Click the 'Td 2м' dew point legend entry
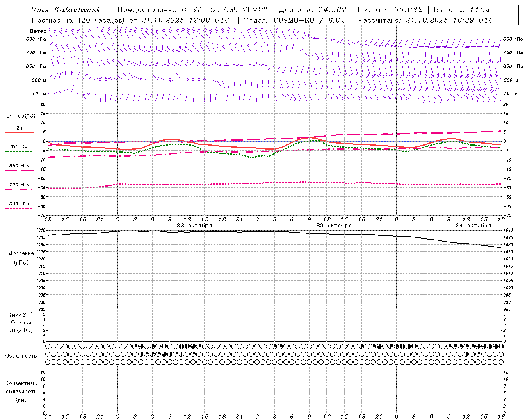Screen dimensions: 525x420 [x=19, y=147]
